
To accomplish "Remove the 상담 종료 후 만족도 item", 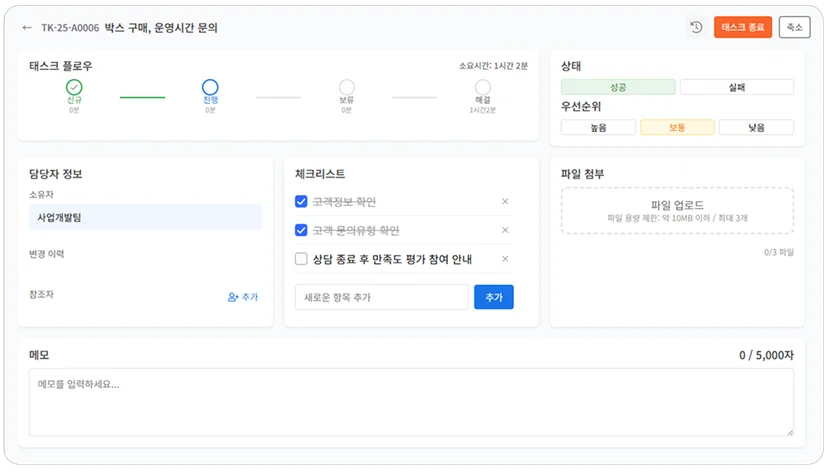I will pos(505,259).
